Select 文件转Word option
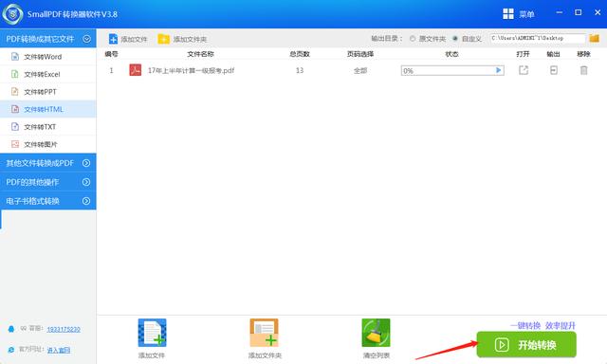The image size is (607, 364). (x=48, y=57)
